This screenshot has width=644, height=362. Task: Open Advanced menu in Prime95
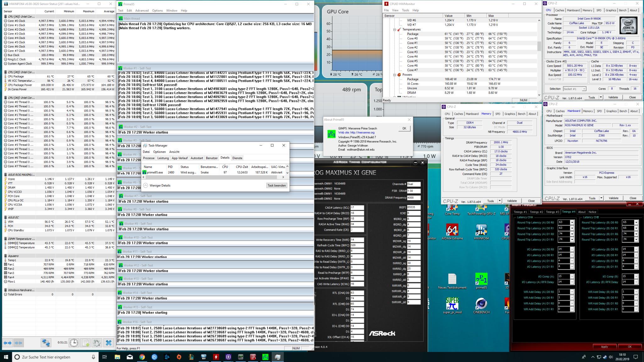point(142,10)
